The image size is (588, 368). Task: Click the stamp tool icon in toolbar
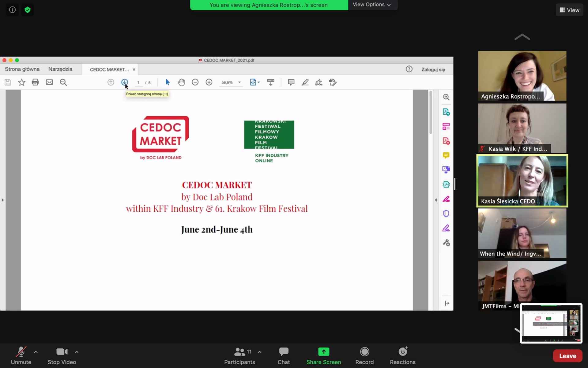click(x=333, y=82)
